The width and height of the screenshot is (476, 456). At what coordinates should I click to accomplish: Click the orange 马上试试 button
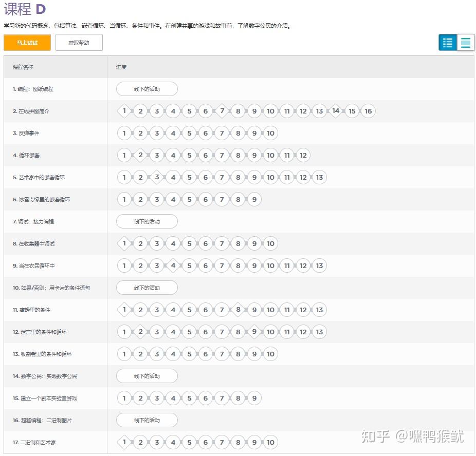tap(27, 43)
